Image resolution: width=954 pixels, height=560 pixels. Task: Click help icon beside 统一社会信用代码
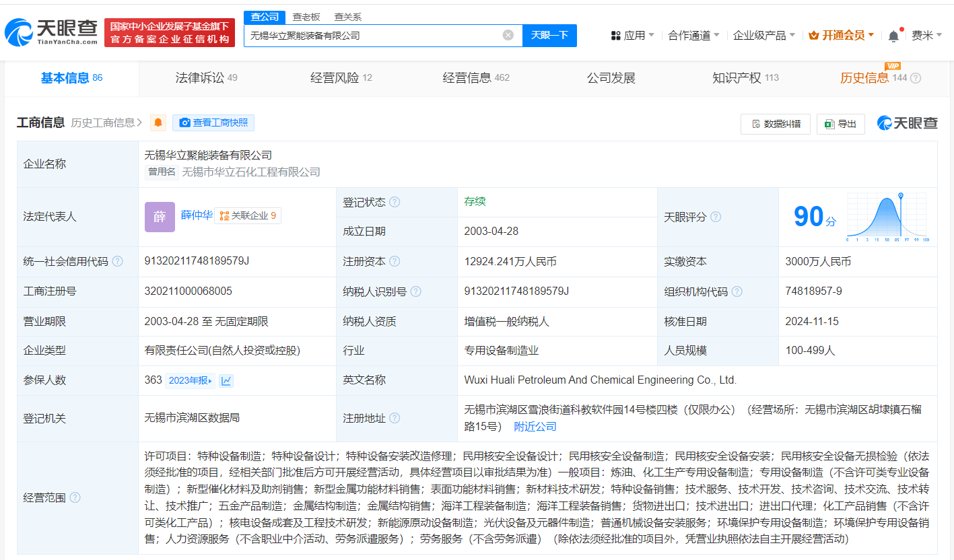coord(118,261)
